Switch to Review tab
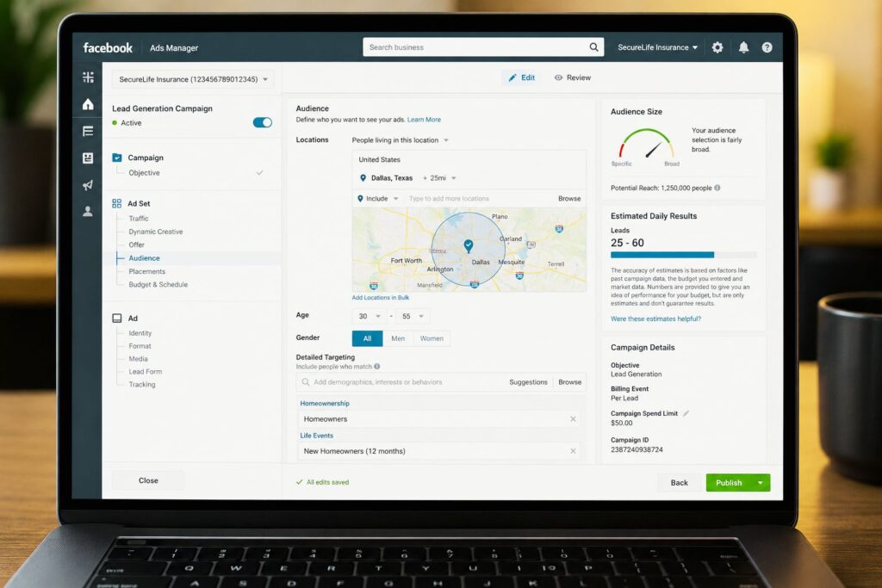 pos(573,77)
